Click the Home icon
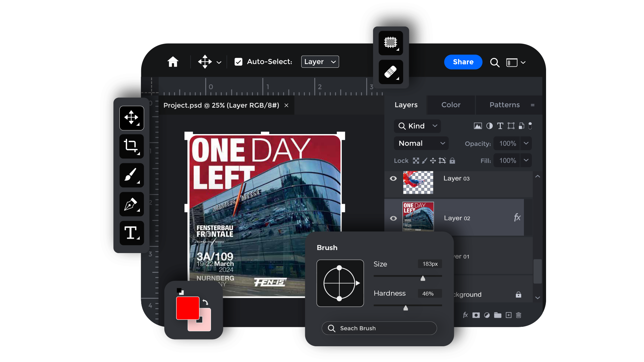 tap(173, 62)
